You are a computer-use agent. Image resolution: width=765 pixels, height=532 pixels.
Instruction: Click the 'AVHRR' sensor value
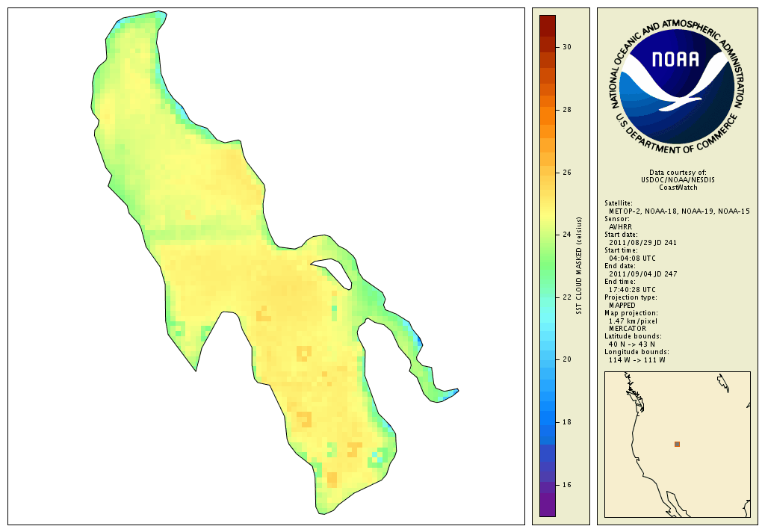coord(620,227)
